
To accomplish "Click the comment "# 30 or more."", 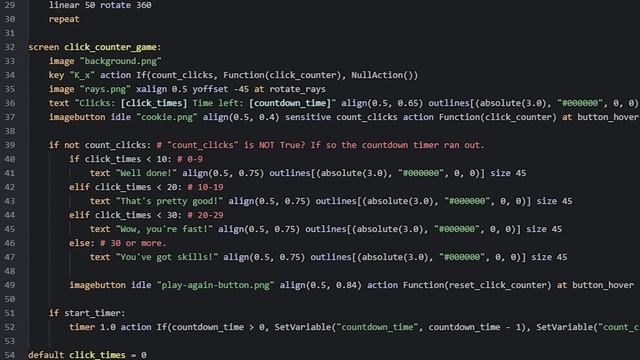I will pos(133,243).
